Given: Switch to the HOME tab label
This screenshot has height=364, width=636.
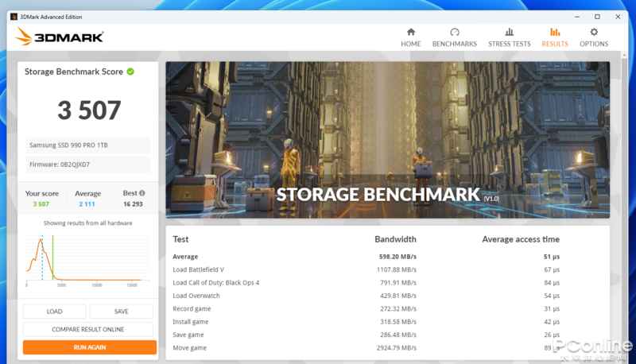Looking at the screenshot, I should point(410,44).
